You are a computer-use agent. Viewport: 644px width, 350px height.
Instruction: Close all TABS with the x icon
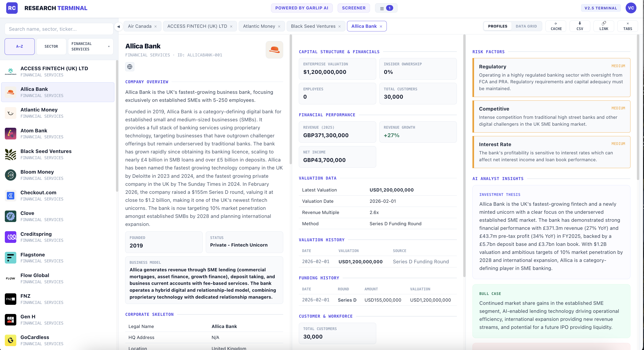click(627, 26)
